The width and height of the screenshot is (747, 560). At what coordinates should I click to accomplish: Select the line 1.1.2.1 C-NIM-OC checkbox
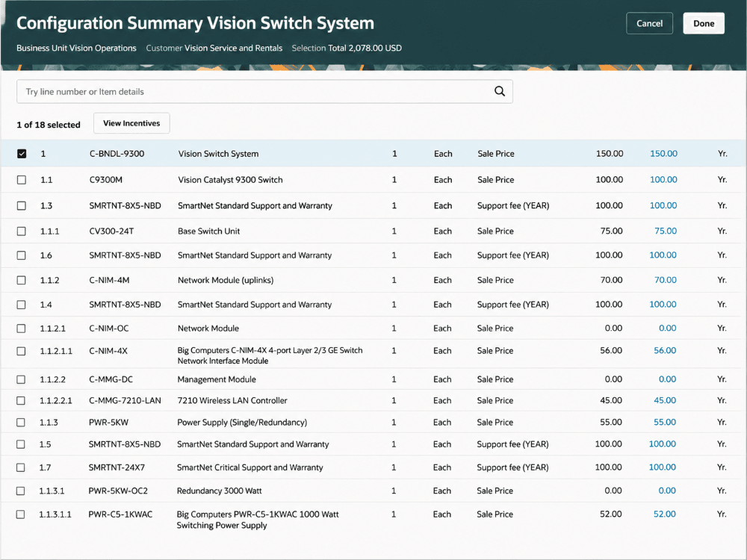pyautogui.click(x=21, y=328)
